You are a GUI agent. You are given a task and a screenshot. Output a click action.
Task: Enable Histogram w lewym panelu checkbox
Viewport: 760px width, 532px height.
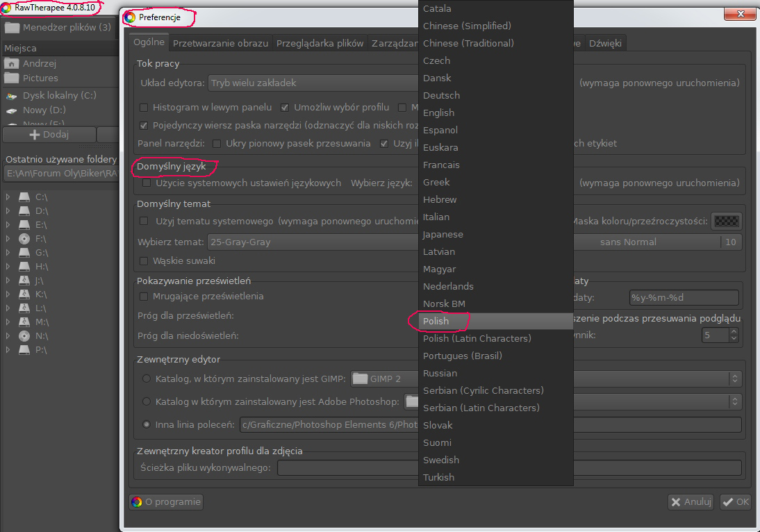(x=144, y=108)
